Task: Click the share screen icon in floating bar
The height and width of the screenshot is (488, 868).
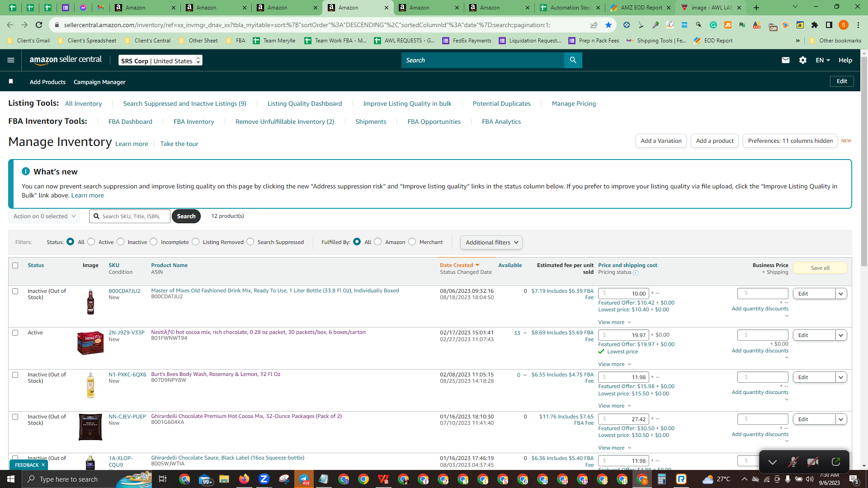Action: [x=835, y=462]
